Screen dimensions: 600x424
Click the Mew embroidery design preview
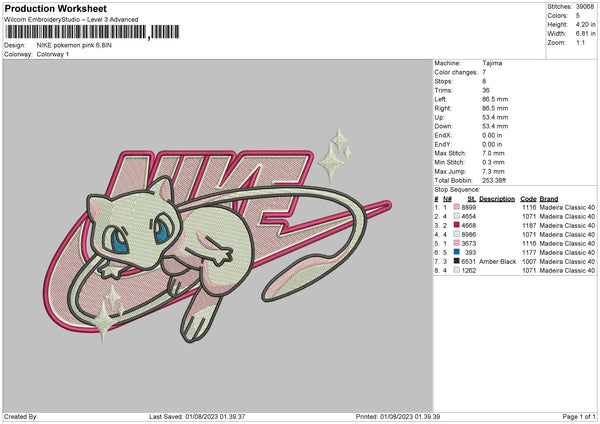tap(217, 235)
